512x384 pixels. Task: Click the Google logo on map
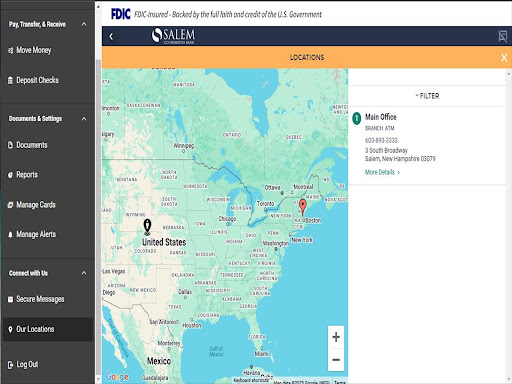click(x=117, y=377)
